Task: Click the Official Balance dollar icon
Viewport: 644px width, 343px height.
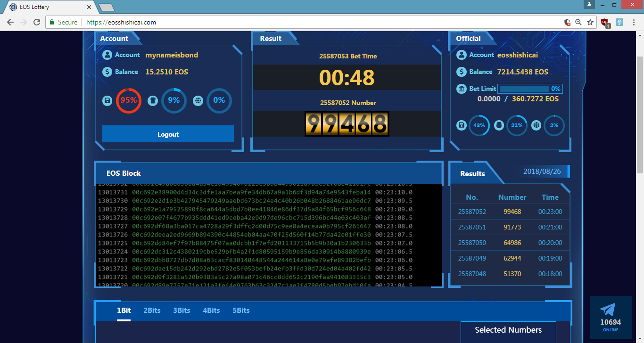Action: click(x=462, y=72)
